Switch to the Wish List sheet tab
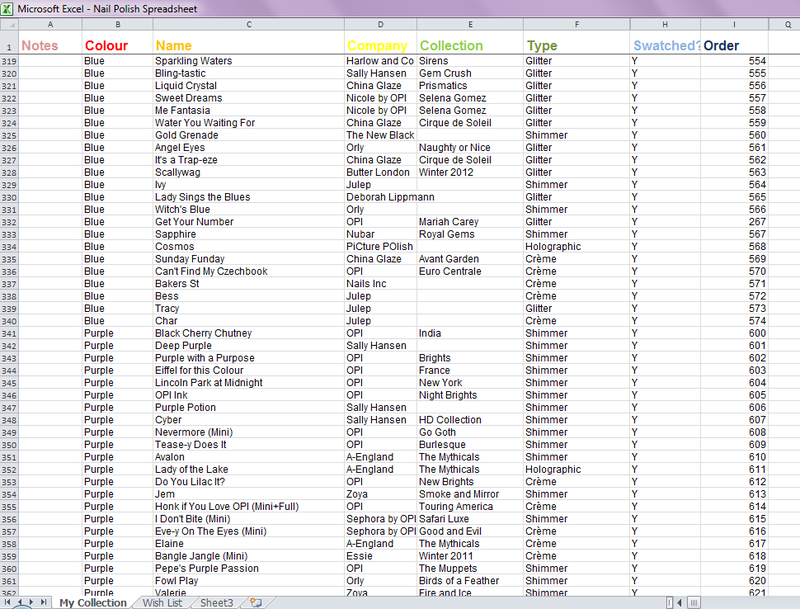 pyautogui.click(x=162, y=603)
